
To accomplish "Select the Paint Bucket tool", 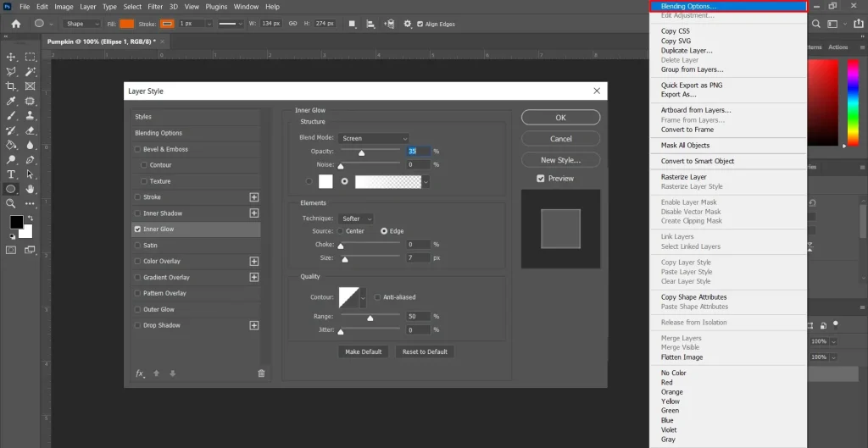I will (x=10, y=145).
